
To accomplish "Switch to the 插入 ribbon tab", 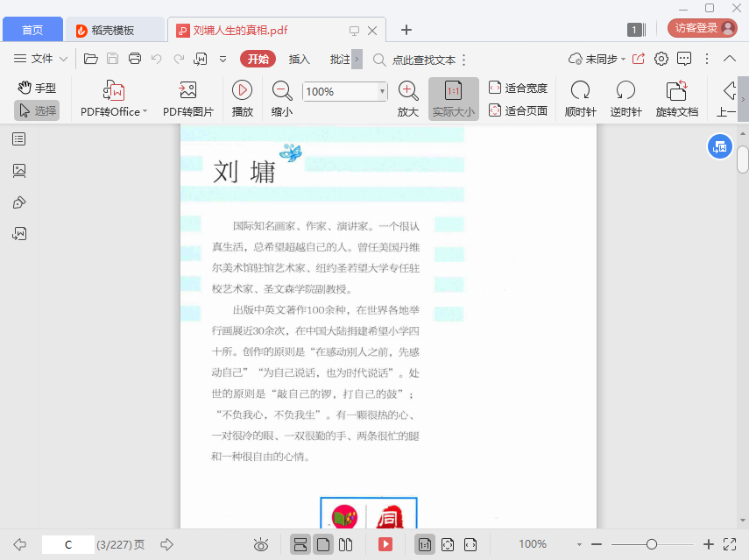I will click(299, 60).
